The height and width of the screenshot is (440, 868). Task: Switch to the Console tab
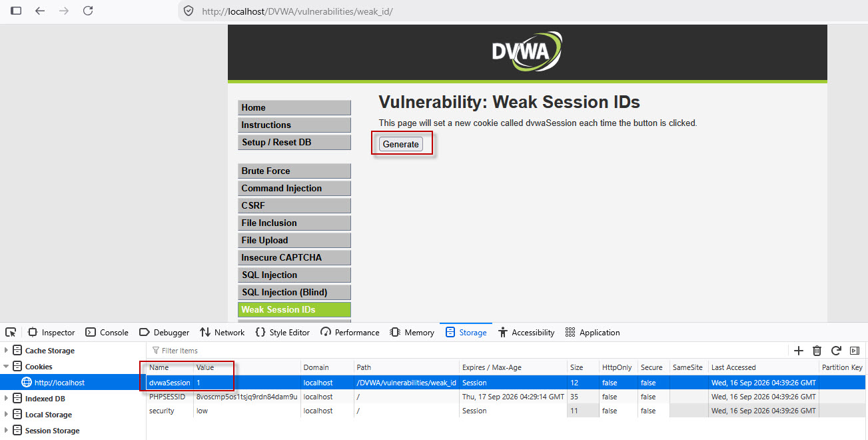pos(107,333)
